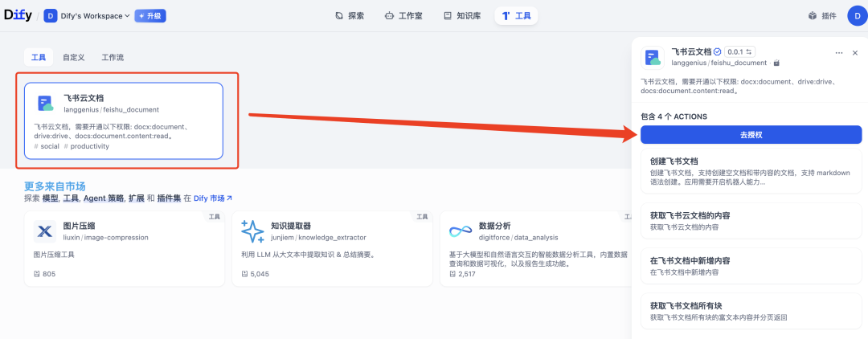This screenshot has width=868, height=339.
Task: Open the 图片压缩 plugin card
Action: tap(124, 248)
